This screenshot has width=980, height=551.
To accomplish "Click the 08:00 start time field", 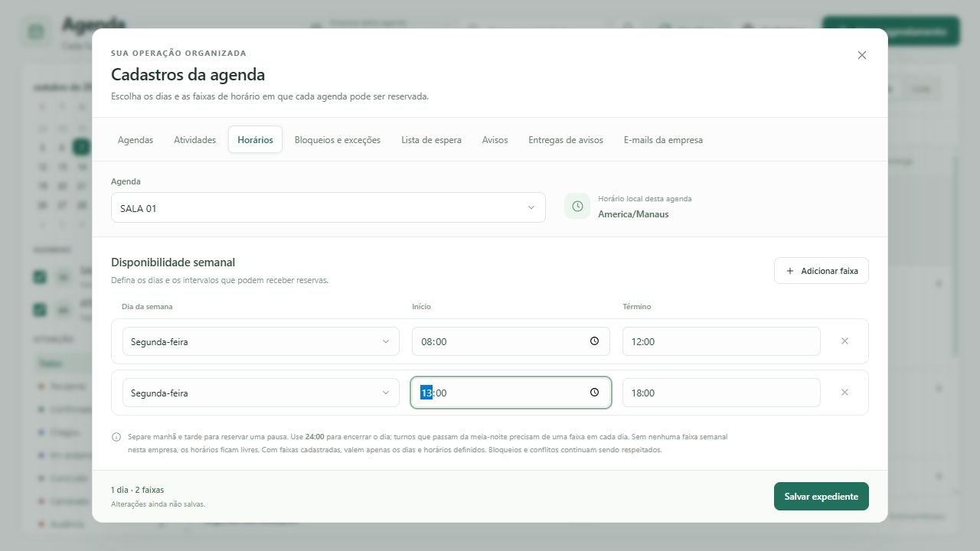I will click(x=511, y=342).
